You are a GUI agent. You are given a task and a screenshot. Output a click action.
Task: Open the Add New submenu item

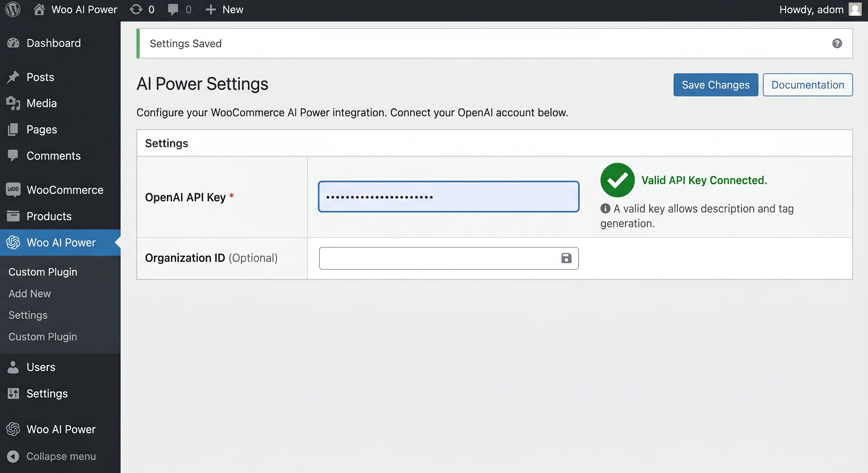(30, 293)
